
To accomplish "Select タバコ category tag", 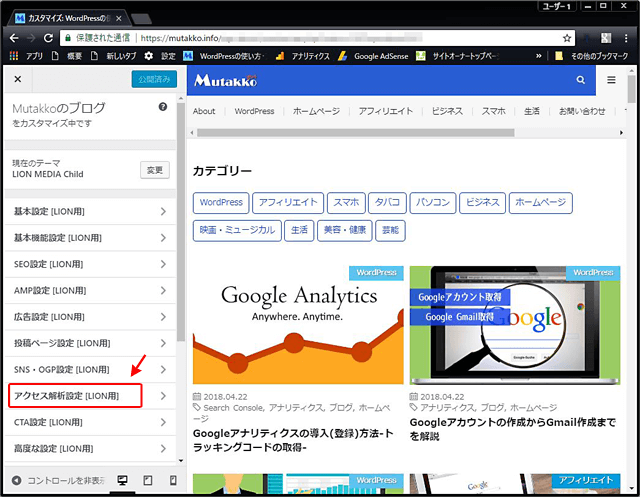I will click(387, 203).
